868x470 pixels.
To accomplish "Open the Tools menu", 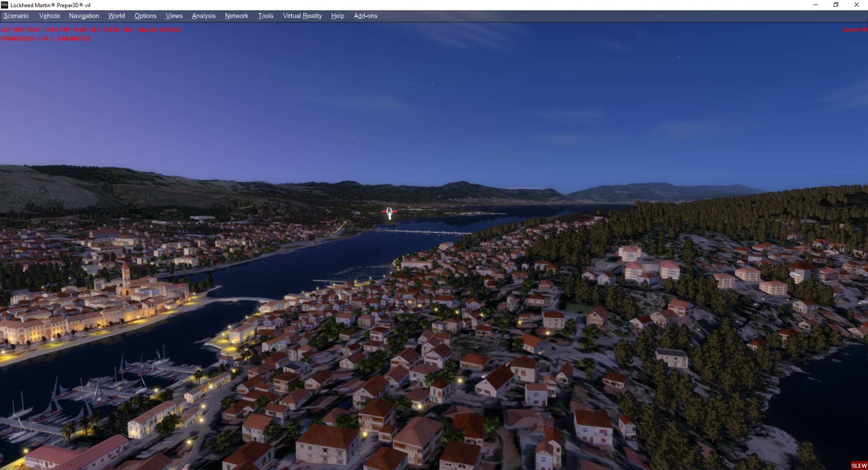I will (x=265, y=16).
